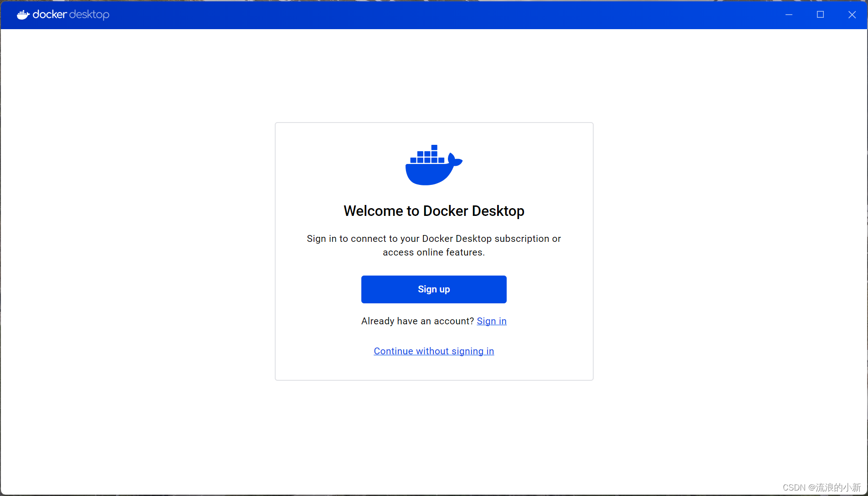Viewport: 868px width, 496px height.
Task: Click the "Already have an account?" text
Action: point(417,321)
